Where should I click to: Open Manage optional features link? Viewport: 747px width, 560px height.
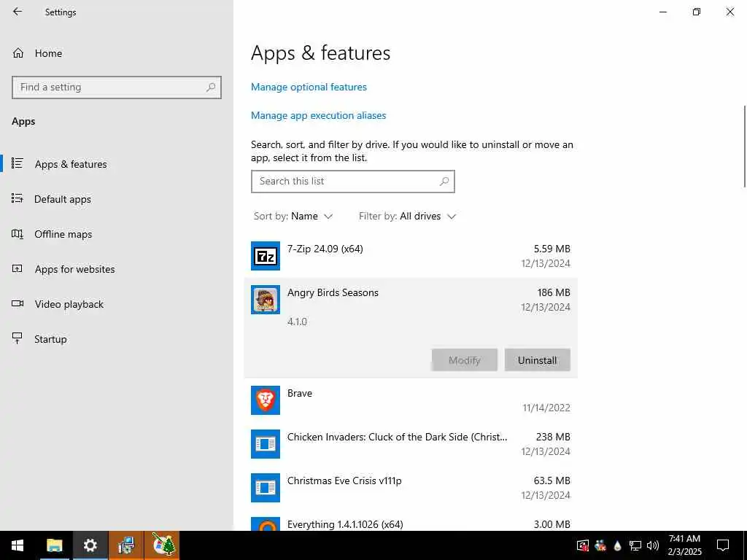pyautogui.click(x=309, y=87)
